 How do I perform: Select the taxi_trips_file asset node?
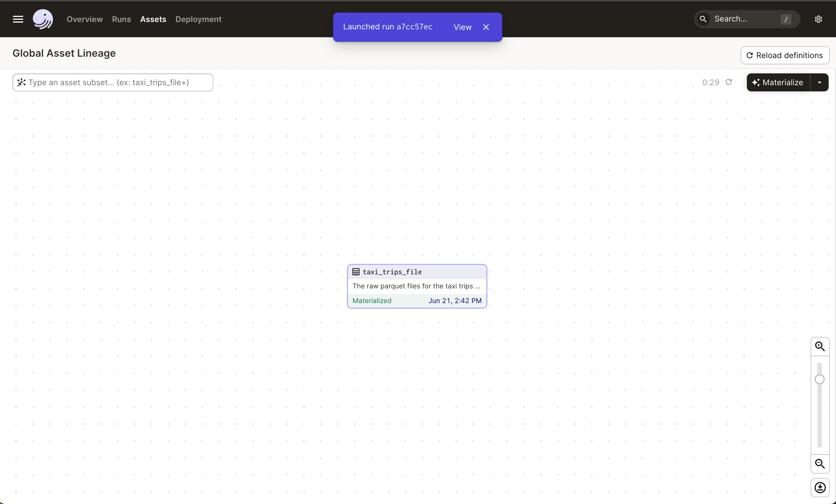click(x=417, y=286)
